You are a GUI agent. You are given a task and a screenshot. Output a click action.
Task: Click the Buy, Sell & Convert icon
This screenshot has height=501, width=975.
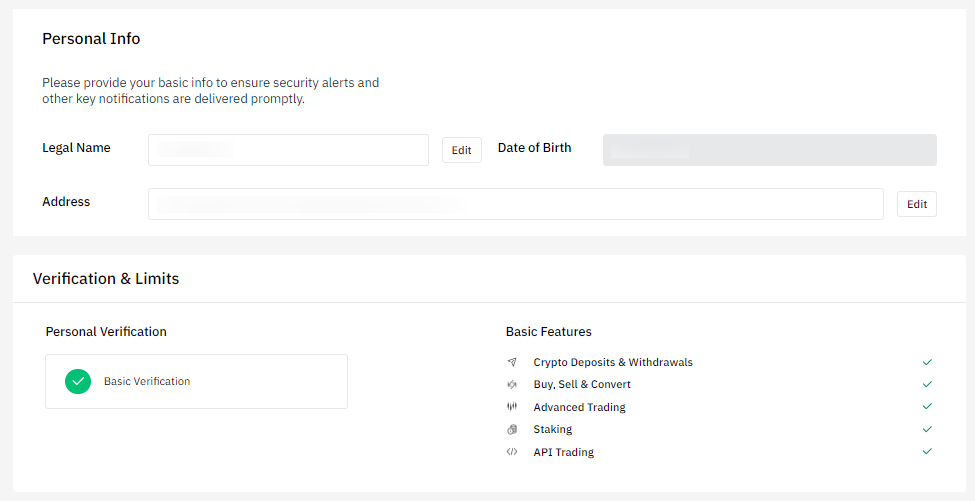point(512,384)
